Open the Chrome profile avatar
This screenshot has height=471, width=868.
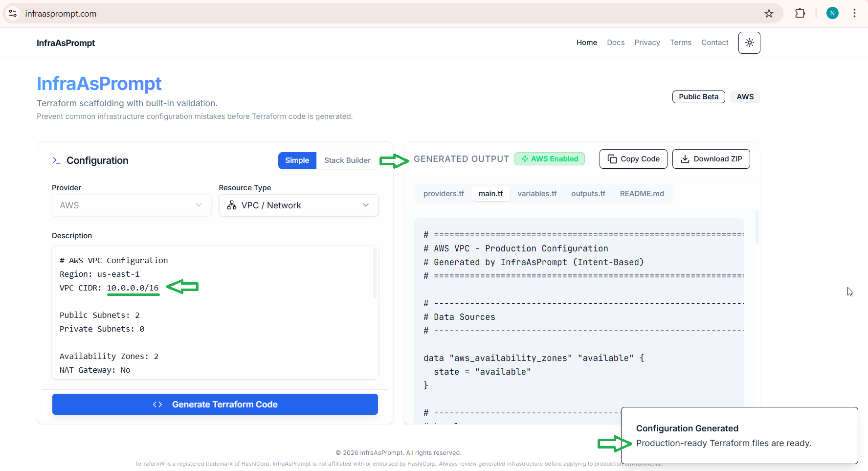tap(832, 14)
